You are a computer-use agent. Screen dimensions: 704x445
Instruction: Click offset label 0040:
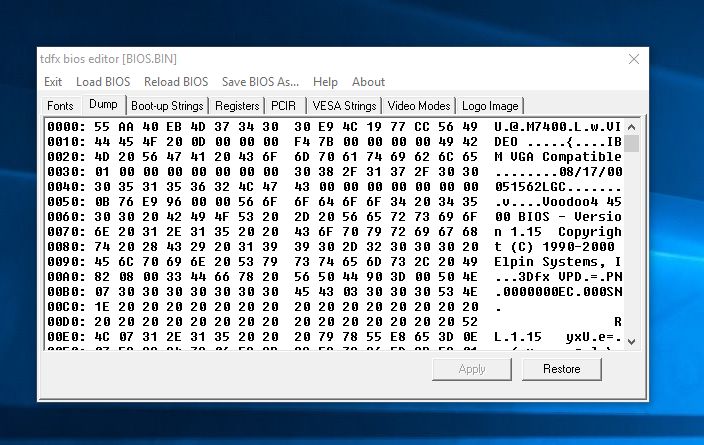[66, 187]
